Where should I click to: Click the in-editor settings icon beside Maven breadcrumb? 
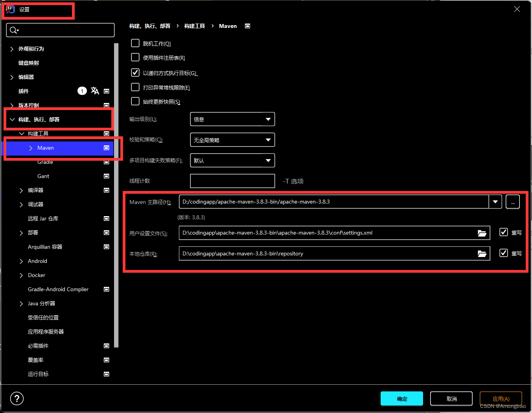point(248,26)
